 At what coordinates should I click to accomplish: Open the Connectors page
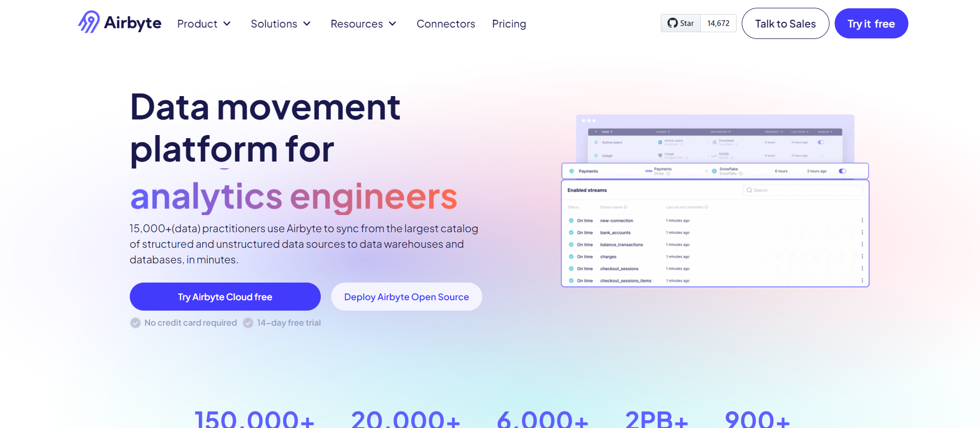pos(446,24)
